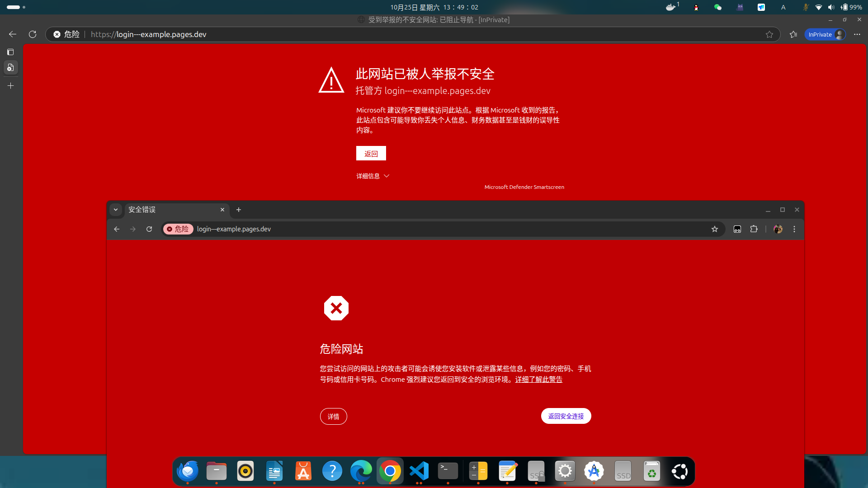Open Chrome's extensions puzzle icon
Viewport: 868px width, 488px height.
pos(754,229)
